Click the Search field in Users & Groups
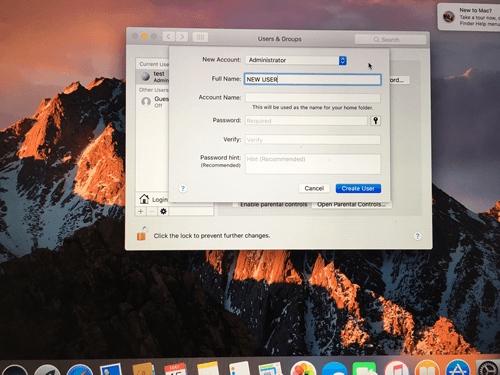 (390, 40)
